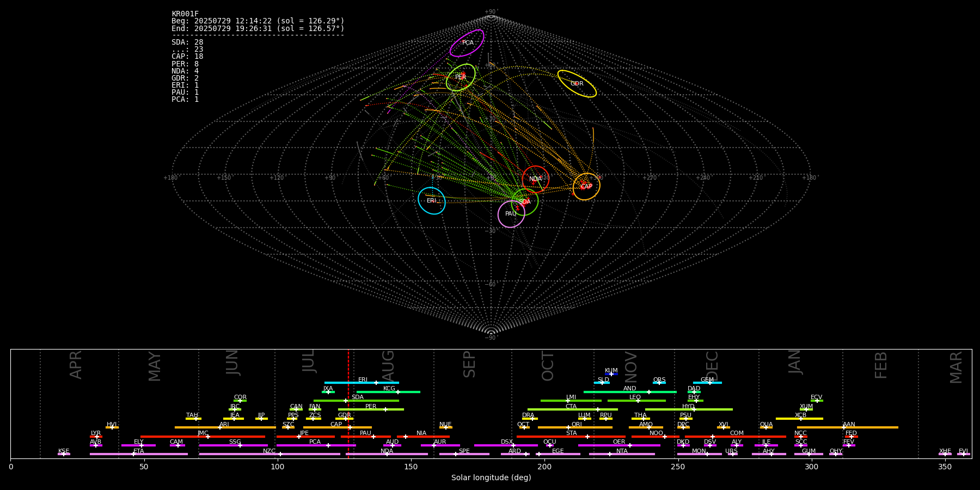This screenshot has width=980, height=490.
Task: Click the AAN shower bar
Action: coord(848,427)
